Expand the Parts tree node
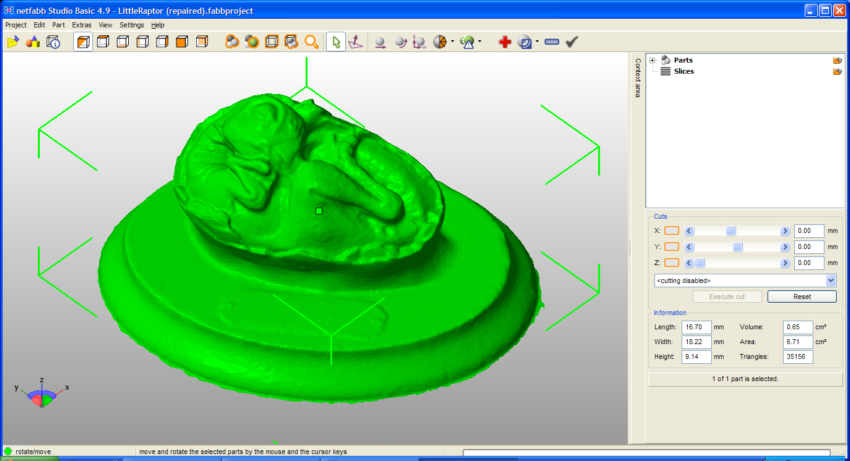This screenshot has width=850, height=461. coord(652,60)
